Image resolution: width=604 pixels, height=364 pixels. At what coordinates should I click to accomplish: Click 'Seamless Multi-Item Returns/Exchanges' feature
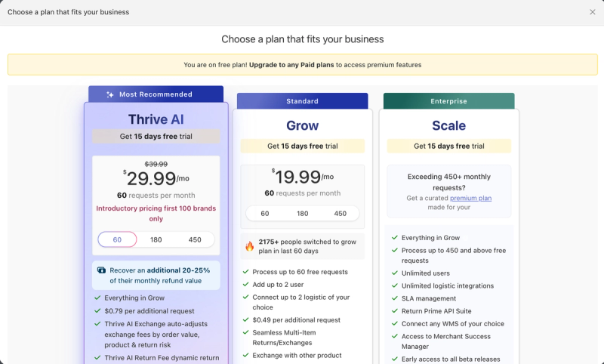point(284,338)
